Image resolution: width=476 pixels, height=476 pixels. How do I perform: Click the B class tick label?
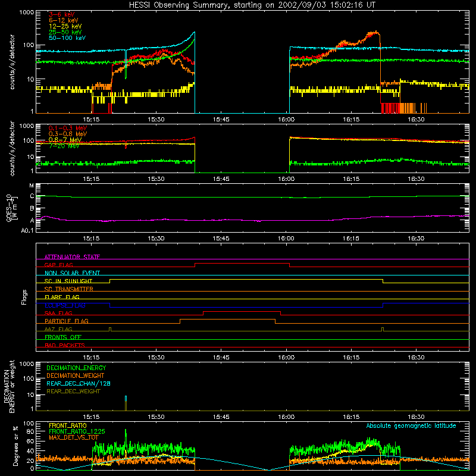point(32,209)
